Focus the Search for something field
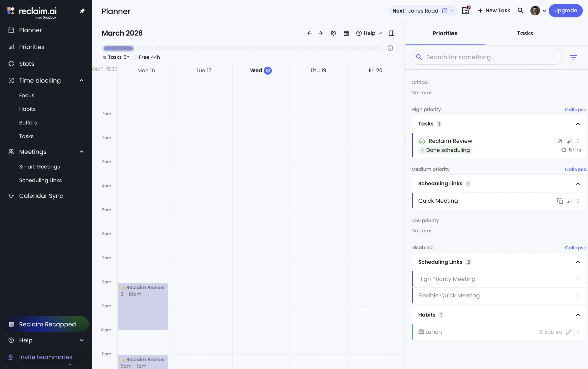Screen dimensions: 588x369 click(x=487, y=57)
